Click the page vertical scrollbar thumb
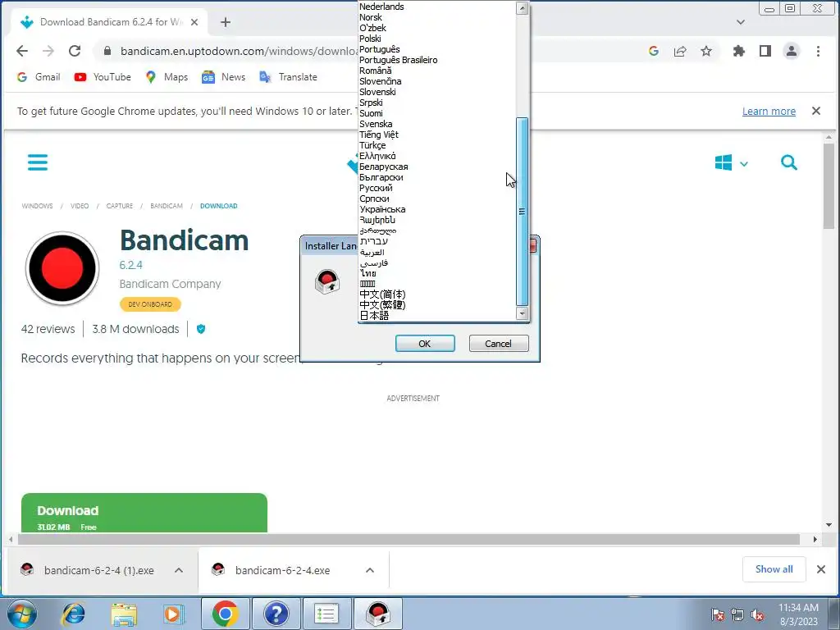Image resolution: width=840 pixels, height=630 pixels. 829,185
